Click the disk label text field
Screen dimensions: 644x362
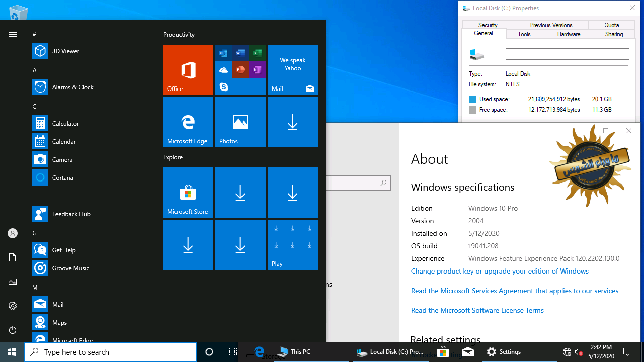pyautogui.click(x=568, y=54)
